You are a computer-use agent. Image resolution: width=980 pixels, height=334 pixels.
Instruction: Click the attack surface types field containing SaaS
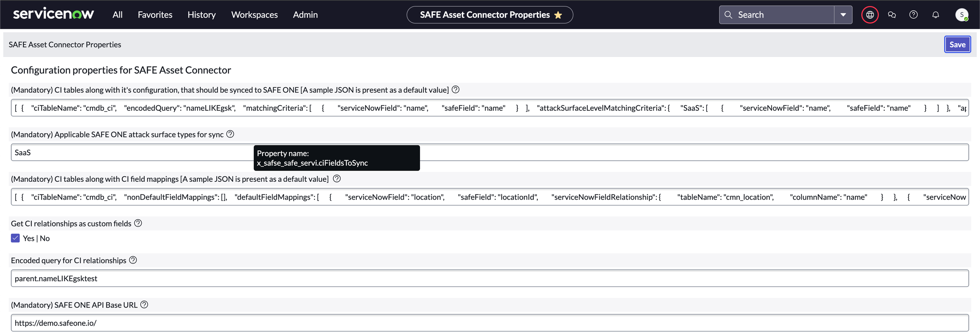[490, 152]
